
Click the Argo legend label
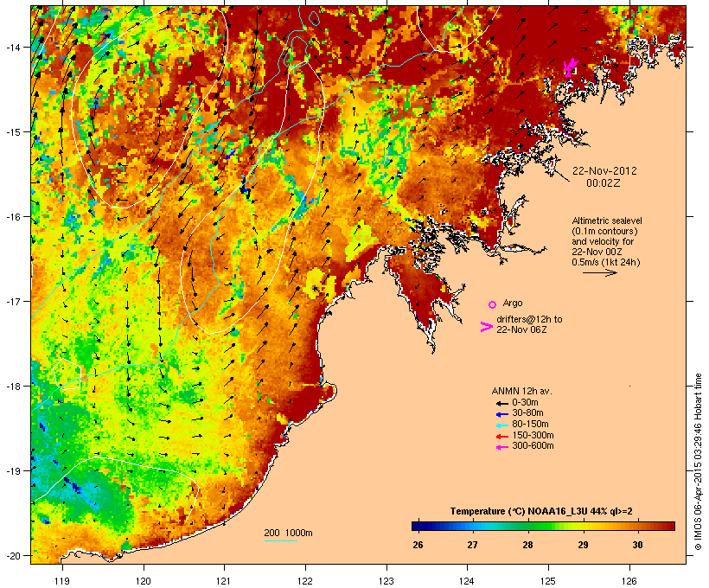(513, 304)
